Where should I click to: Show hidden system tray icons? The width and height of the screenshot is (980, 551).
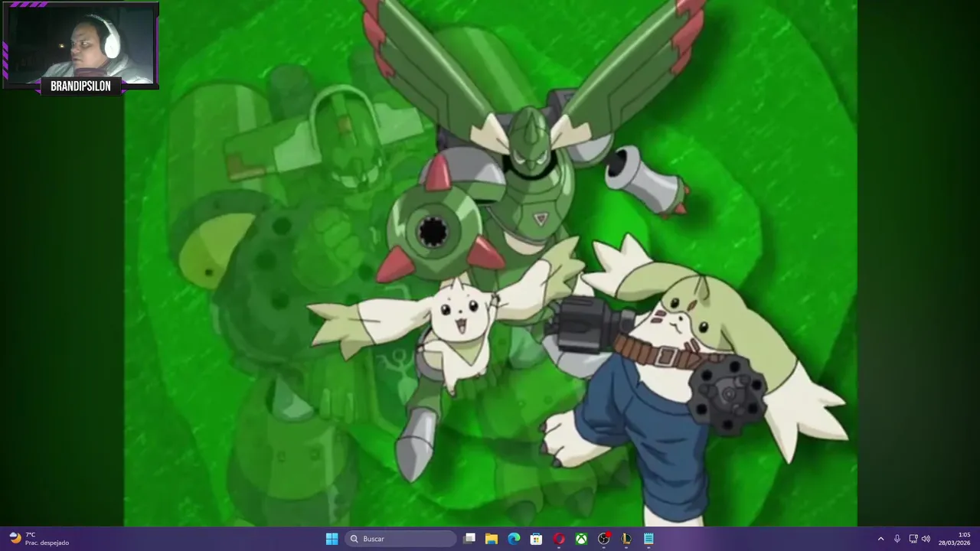click(x=880, y=539)
